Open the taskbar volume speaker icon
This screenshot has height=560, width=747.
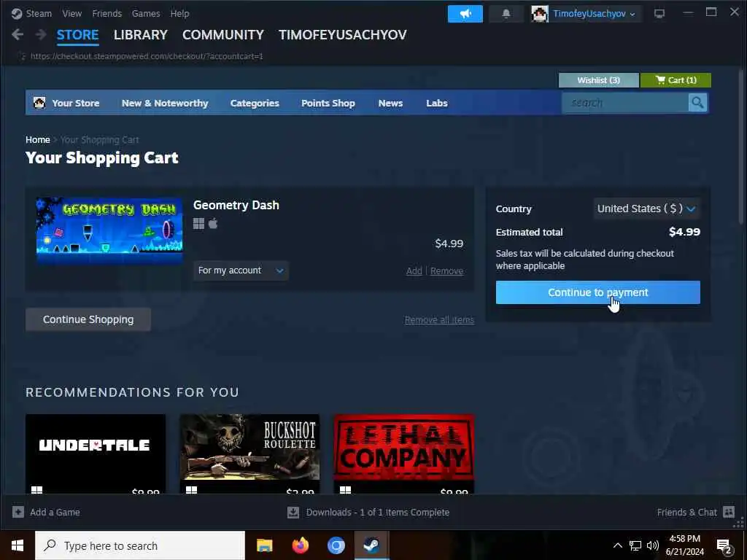[x=653, y=545]
